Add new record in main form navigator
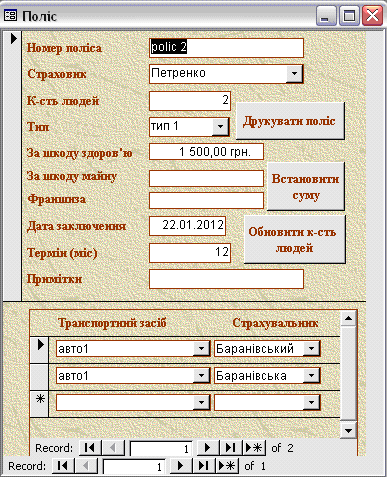The image size is (387, 477). (227, 466)
